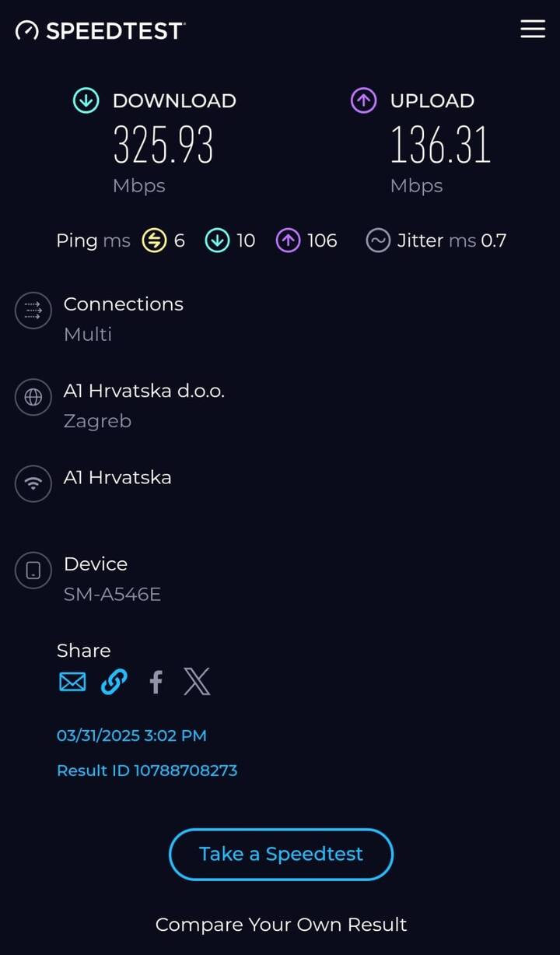Click the globe server icon
Screen dimensions: 560x955
pos(33,397)
